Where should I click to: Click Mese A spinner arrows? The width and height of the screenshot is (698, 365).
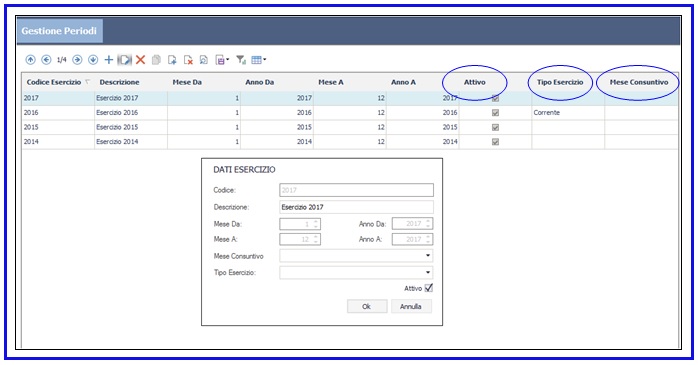[x=316, y=239]
